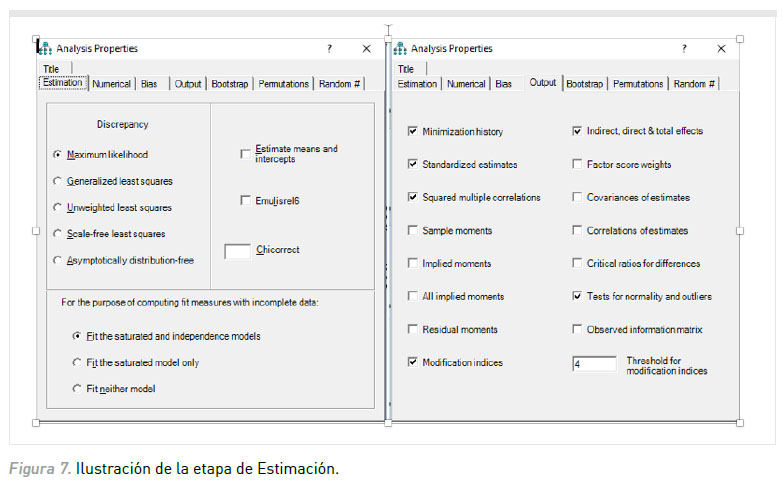Switch to the Numerical tab in the right window
The image size is (783, 482).
click(x=466, y=84)
